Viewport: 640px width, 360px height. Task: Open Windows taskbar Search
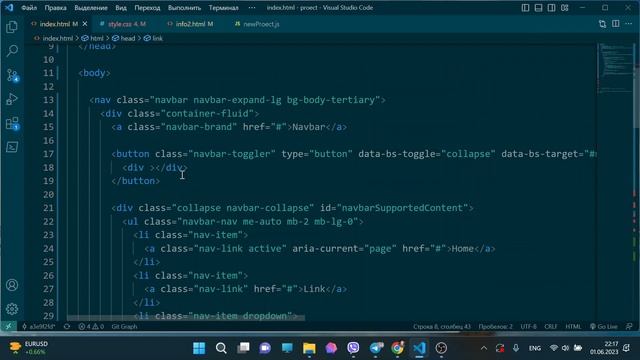[x=221, y=348]
